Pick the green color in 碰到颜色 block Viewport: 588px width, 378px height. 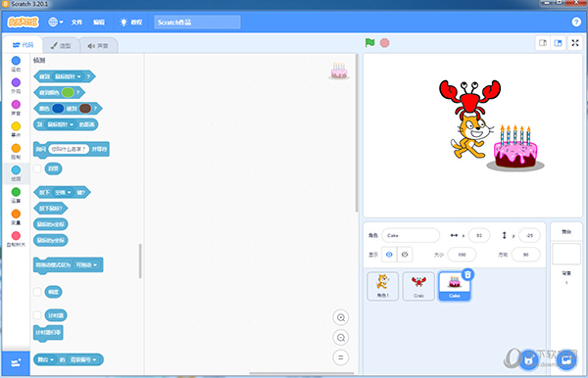click(x=68, y=92)
